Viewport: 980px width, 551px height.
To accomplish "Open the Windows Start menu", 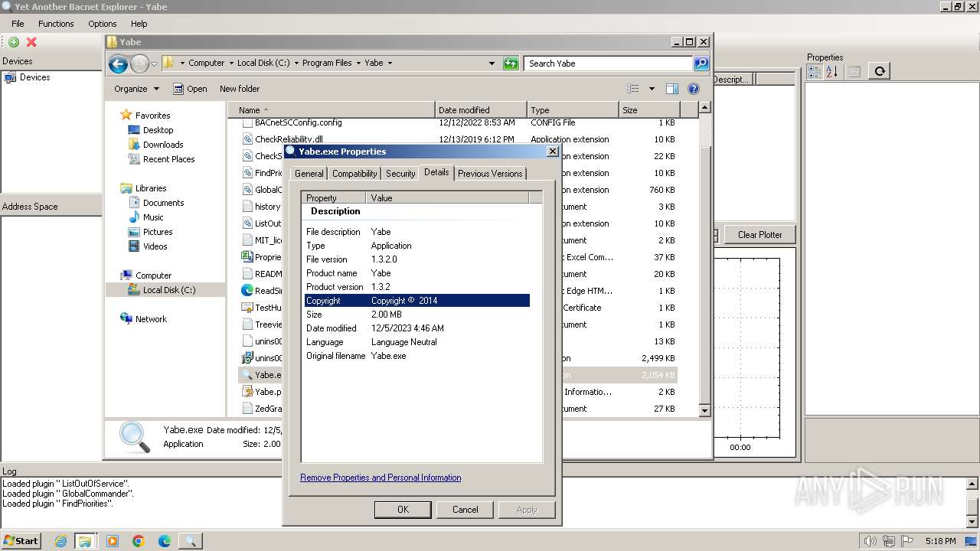I will [x=21, y=541].
